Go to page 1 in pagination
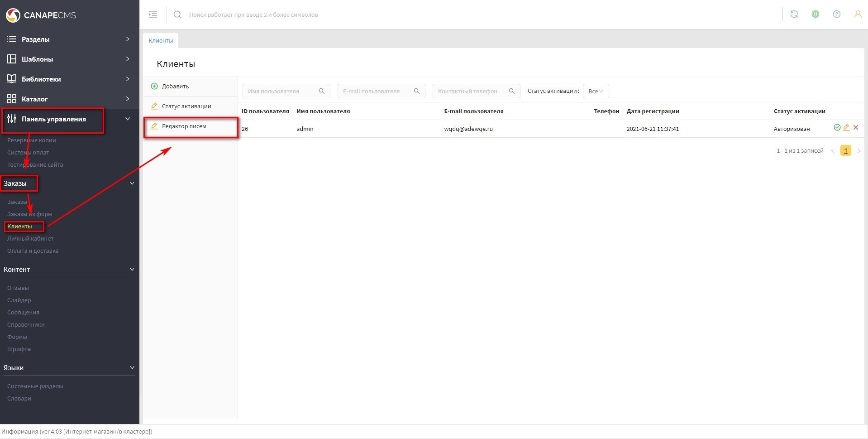The height and width of the screenshot is (439, 868). pyautogui.click(x=845, y=151)
